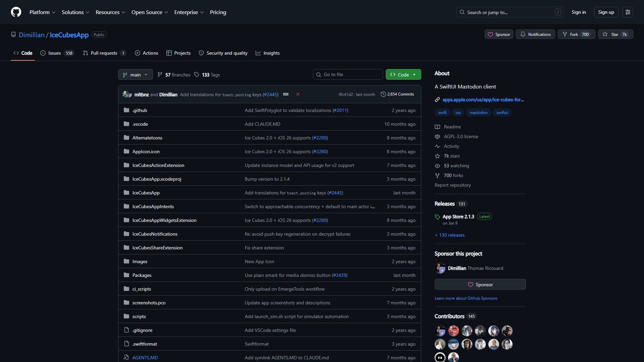The height and width of the screenshot is (362, 644).
Task: Click the Readme book icon
Action: [437, 127]
